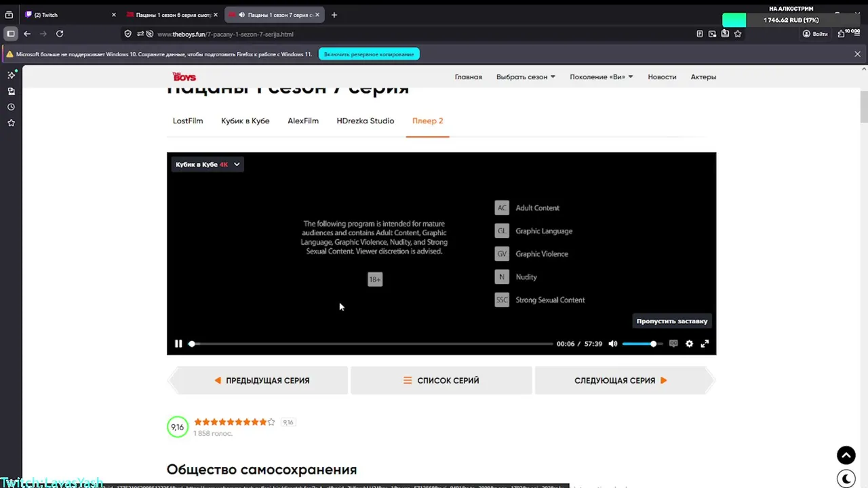Open picture-in-picture icon in address bar
The image size is (868, 488).
pyautogui.click(x=712, y=34)
